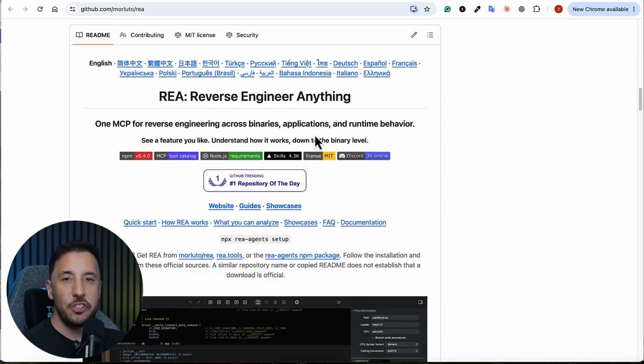Open the MIT license tab
Screen dimensions: 644x364
pos(195,35)
